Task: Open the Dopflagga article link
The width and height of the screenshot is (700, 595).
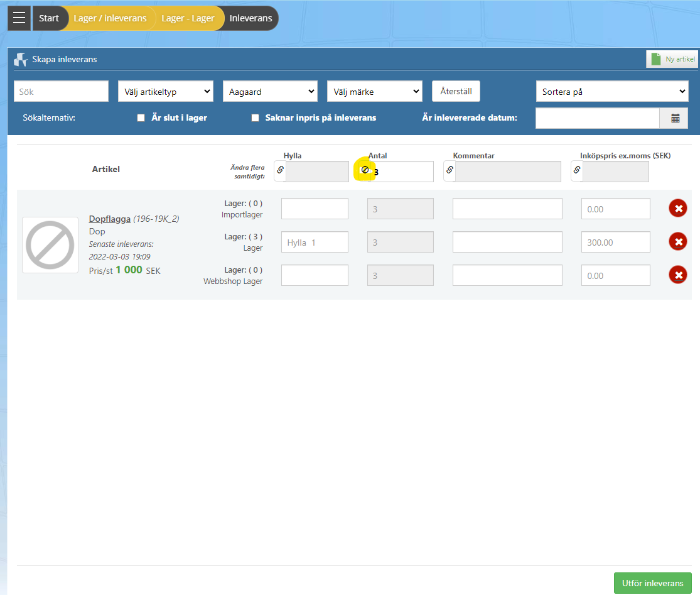Action: [x=110, y=219]
